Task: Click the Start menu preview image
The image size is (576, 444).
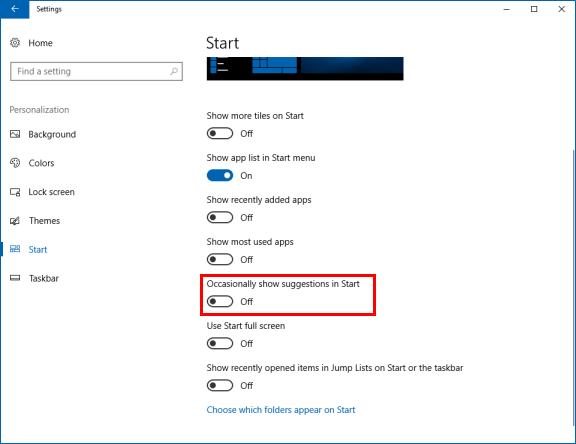Action: point(305,69)
